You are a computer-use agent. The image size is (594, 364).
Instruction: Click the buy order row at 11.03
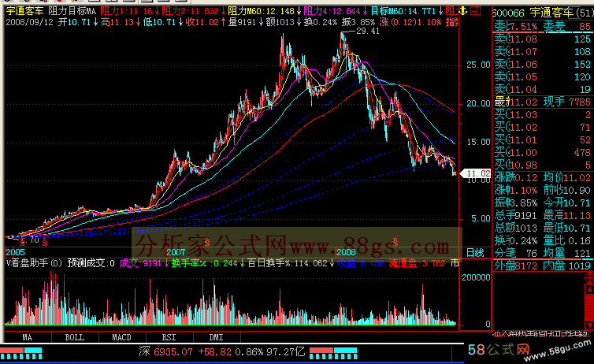coord(543,114)
